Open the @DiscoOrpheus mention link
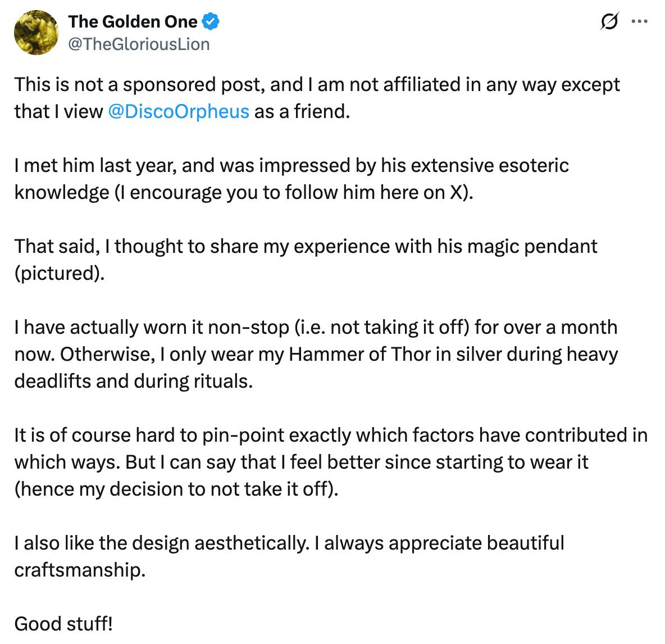665x644 pixels. (178, 111)
